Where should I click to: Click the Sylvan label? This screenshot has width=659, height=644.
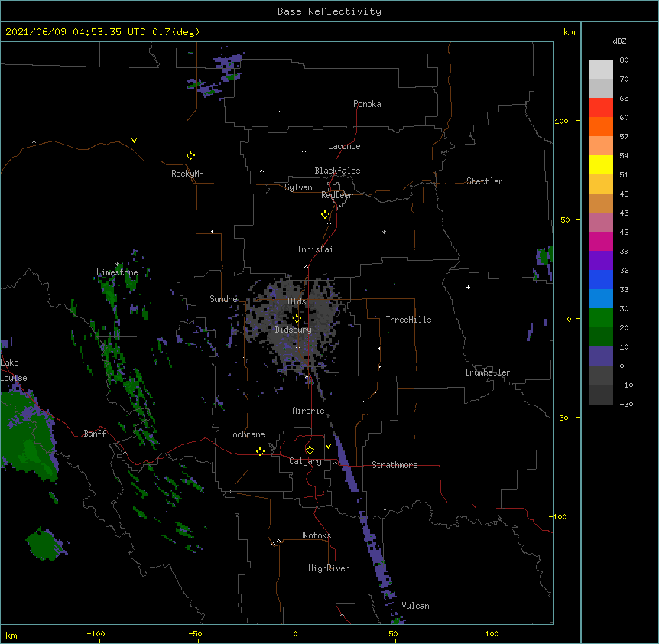[298, 187]
